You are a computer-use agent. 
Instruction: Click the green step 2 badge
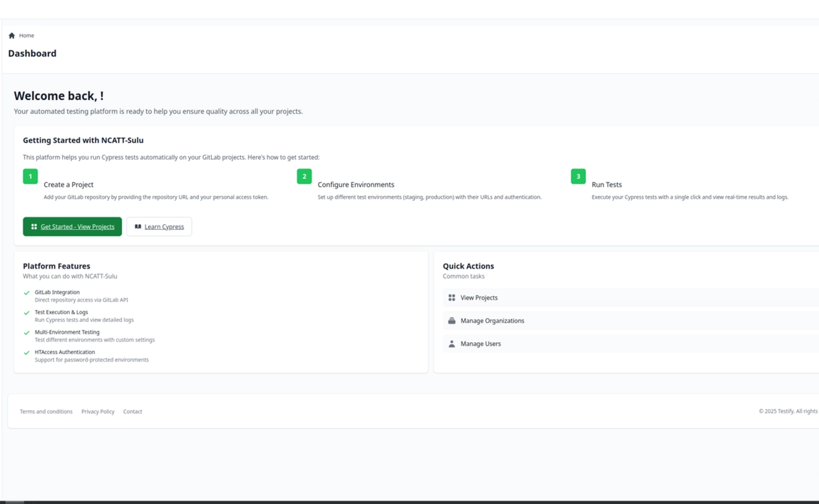click(304, 176)
